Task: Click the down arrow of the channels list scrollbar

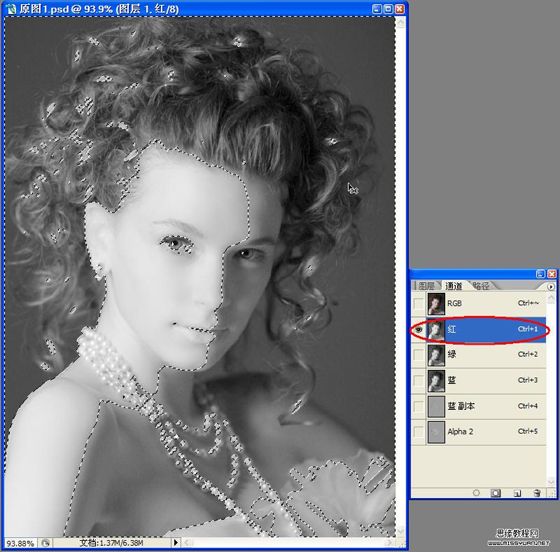Action: point(551,482)
